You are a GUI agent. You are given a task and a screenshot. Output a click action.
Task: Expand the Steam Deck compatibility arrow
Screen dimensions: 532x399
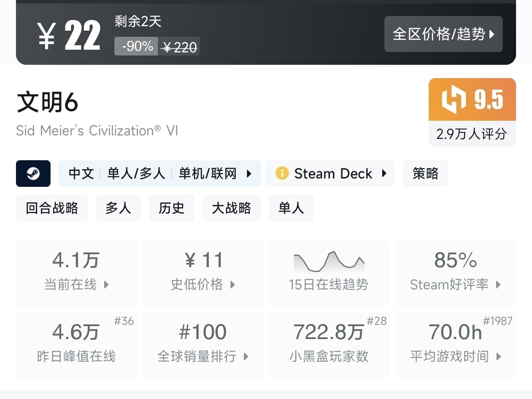tap(384, 174)
